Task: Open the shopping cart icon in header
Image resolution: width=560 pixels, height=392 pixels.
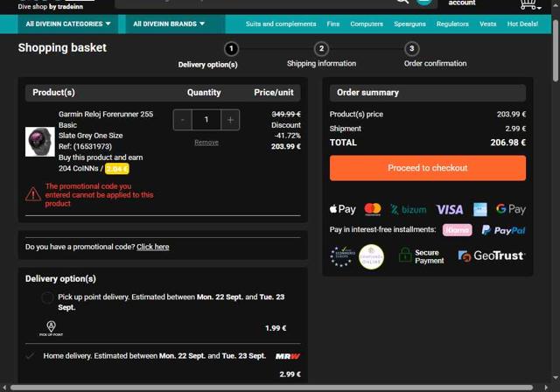Action: (530, 4)
